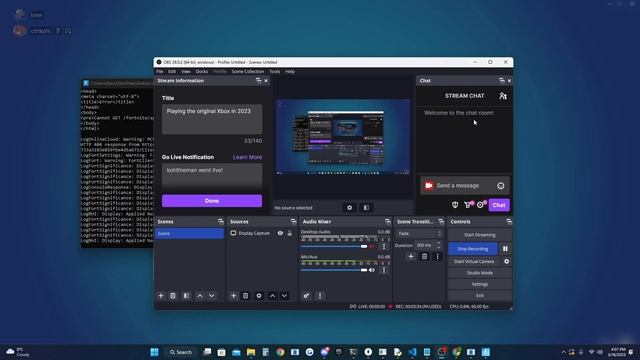This screenshot has height=360, width=640.
Task: Pause recording with pause button
Action: click(x=505, y=249)
